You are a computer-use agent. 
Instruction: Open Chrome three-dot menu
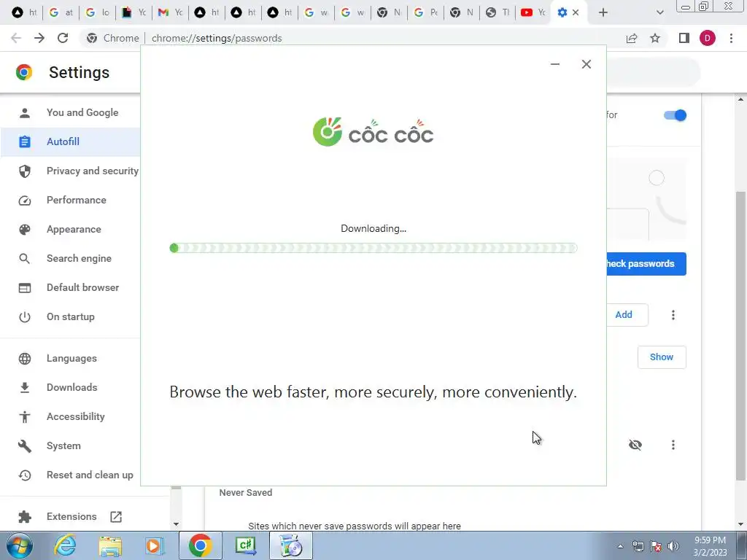(731, 38)
